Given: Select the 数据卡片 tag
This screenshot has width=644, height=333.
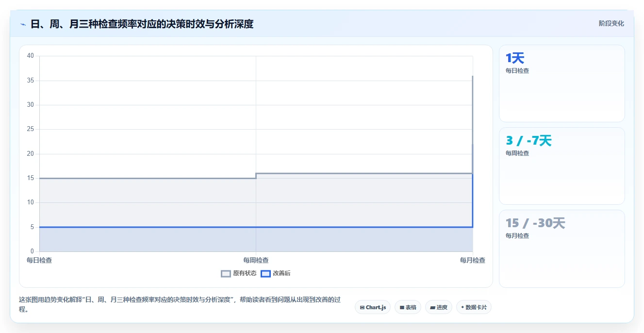Looking at the screenshot, I should [474, 307].
